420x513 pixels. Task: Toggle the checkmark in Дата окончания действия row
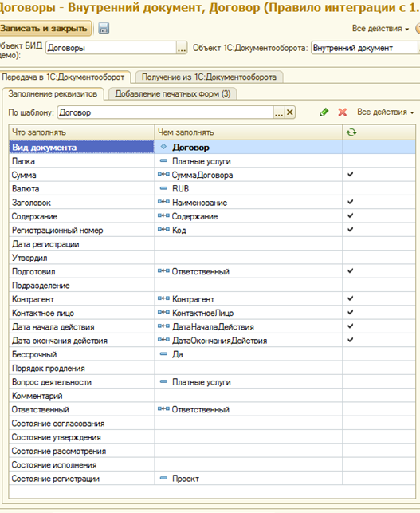click(351, 340)
